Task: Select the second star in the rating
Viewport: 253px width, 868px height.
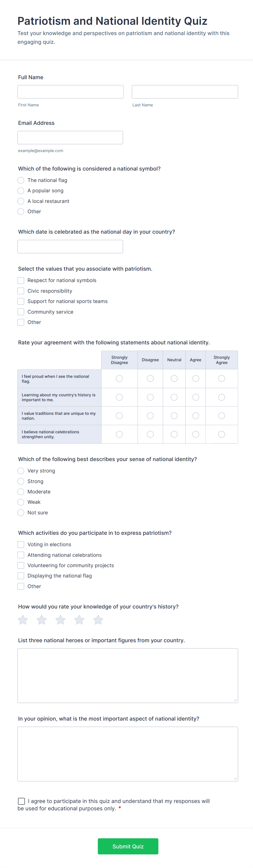Action: (41, 620)
